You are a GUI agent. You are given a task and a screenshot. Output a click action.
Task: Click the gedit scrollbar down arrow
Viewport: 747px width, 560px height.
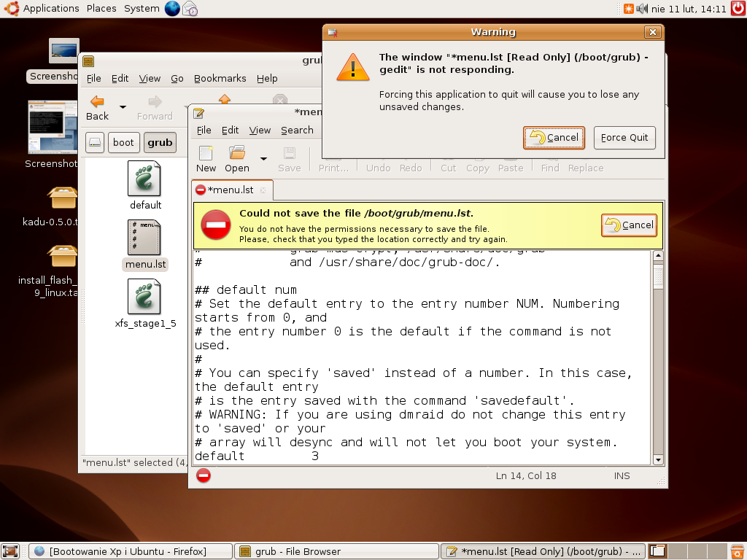pos(658,460)
